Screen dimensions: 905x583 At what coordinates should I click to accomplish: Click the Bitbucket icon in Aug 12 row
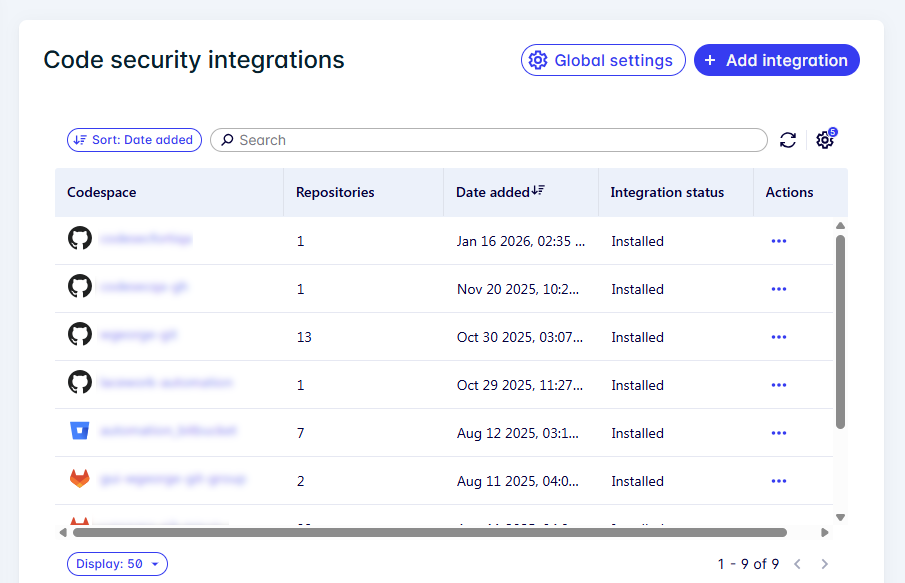pyautogui.click(x=80, y=432)
